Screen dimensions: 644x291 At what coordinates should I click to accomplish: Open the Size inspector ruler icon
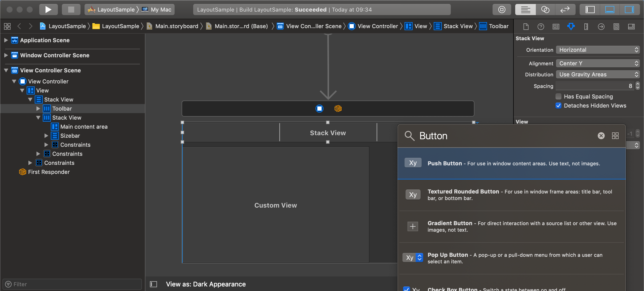[586, 26]
